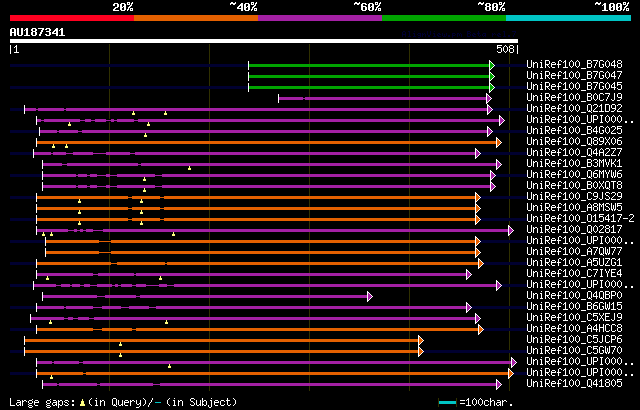Viewport: 640px width, 410px height.
Task: Select the UniRef100_C5XEJ9 label
Action: [574, 318]
